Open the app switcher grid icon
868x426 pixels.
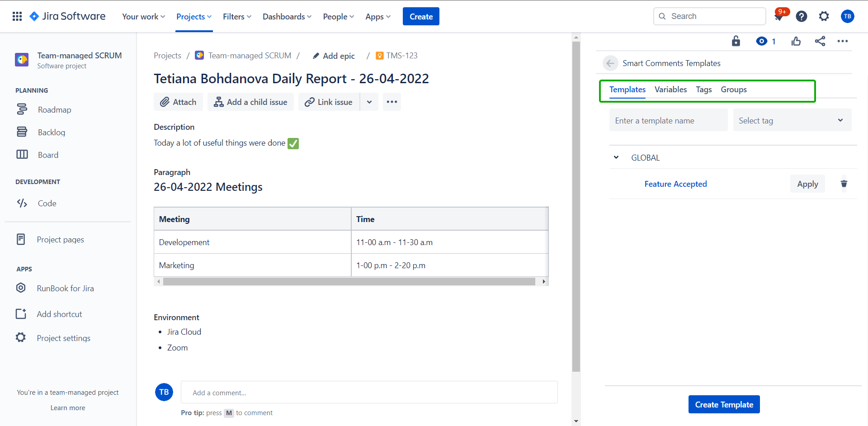[17, 16]
